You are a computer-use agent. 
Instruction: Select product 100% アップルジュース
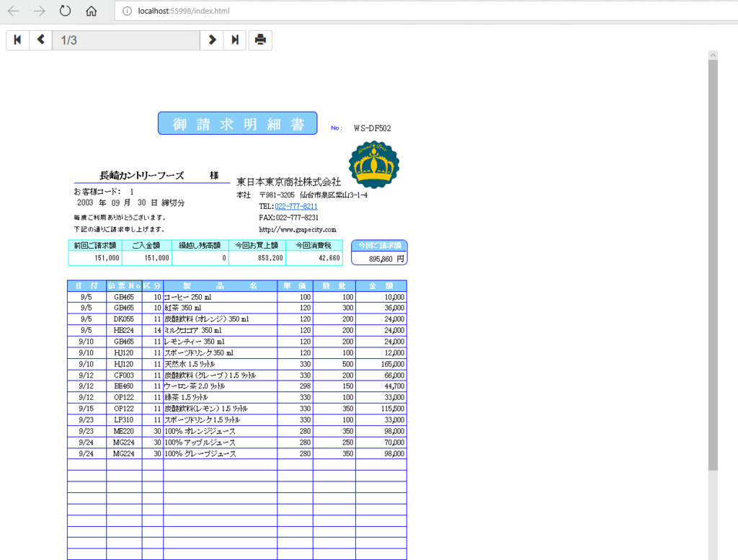click(200, 443)
